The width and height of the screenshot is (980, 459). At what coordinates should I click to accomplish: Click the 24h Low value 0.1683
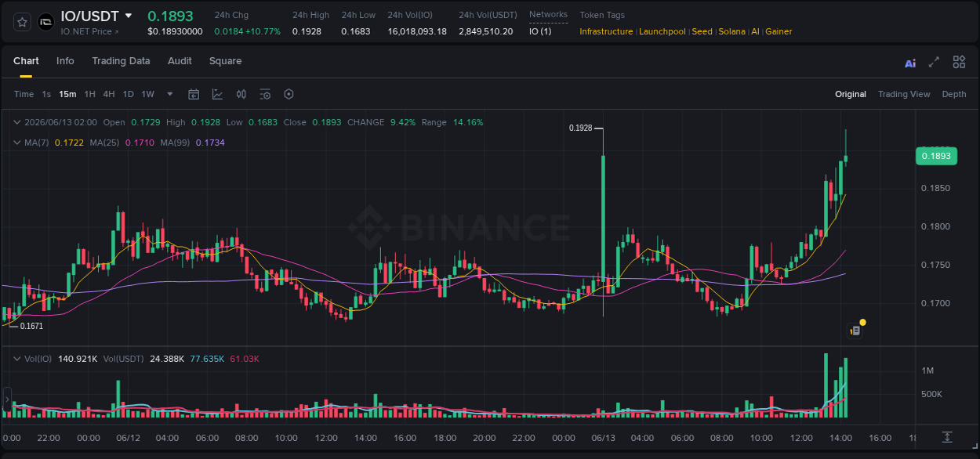(x=355, y=31)
